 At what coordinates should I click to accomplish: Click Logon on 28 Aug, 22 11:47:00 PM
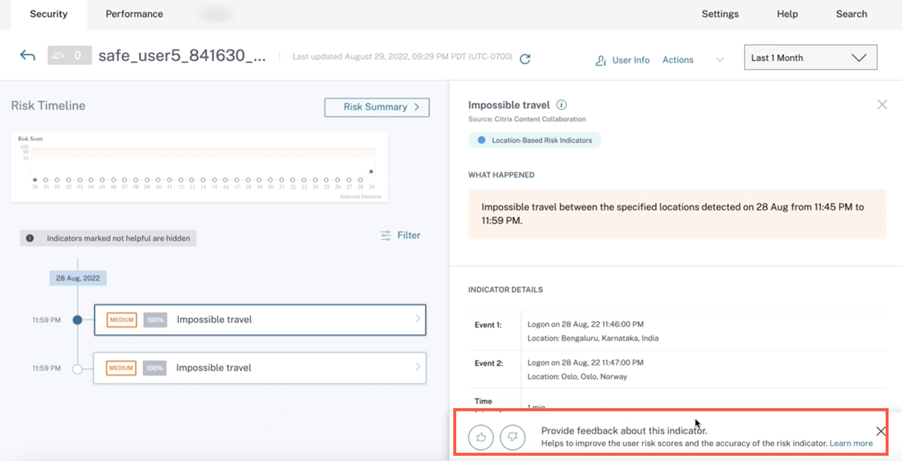point(586,363)
